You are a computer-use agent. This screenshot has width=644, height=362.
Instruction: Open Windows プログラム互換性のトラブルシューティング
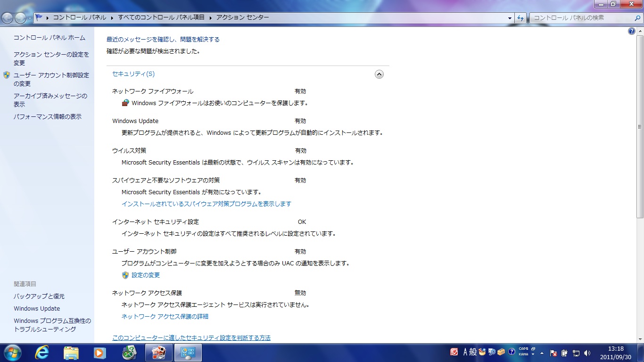(x=52, y=325)
